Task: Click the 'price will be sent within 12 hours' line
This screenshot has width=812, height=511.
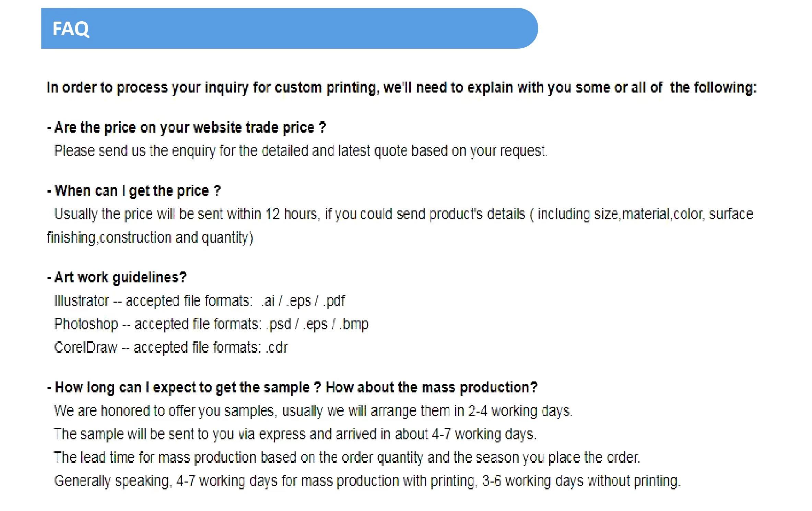Action: coord(403,214)
